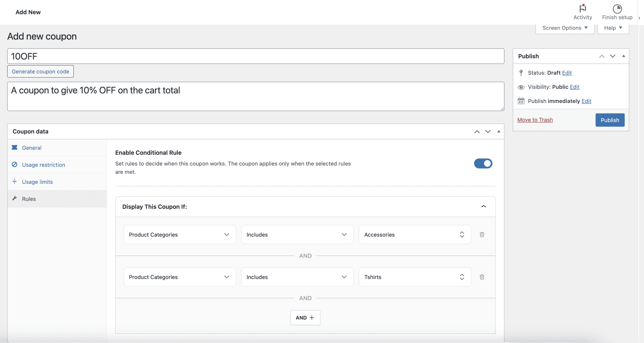Viewport: 644px width, 343px height.
Task: Click the coupon code field containing 10OFF
Action: point(255,56)
